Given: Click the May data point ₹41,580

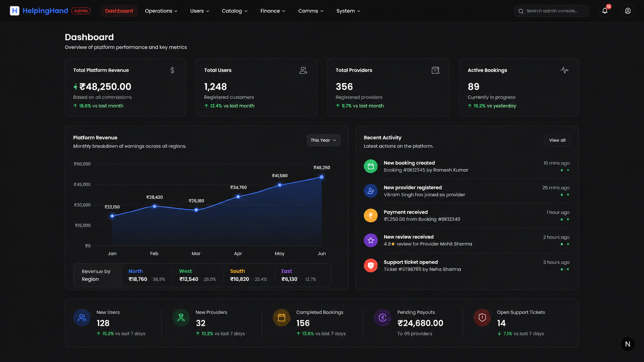Looking at the screenshot, I should point(280,185).
